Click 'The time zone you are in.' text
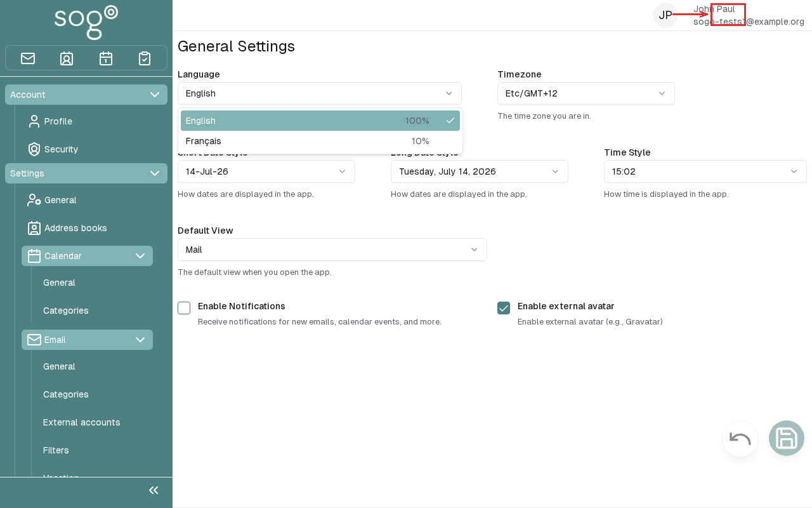The width and height of the screenshot is (812, 508). (x=544, y=116)
